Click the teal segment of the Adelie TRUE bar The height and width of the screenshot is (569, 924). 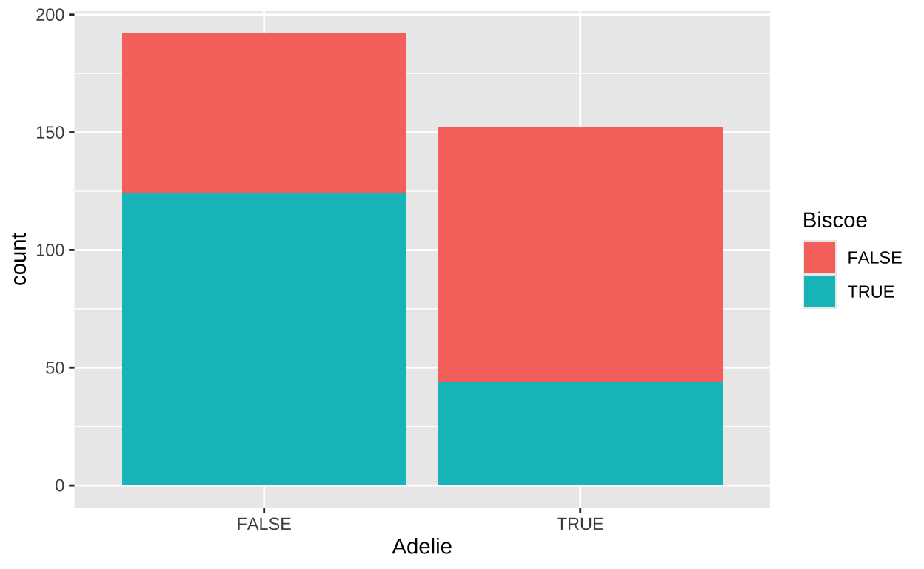(x=580, y=433)
